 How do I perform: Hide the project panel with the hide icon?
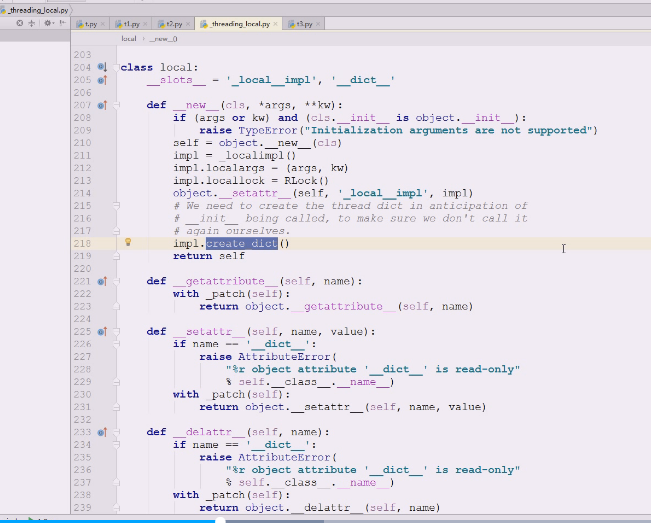63,23
